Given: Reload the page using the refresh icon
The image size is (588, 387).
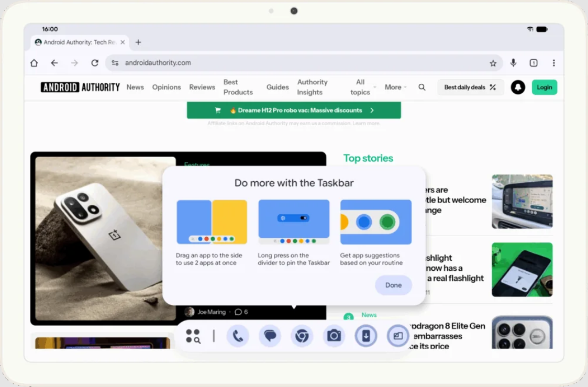Looking at the screenshot, I should coord(95,62).
